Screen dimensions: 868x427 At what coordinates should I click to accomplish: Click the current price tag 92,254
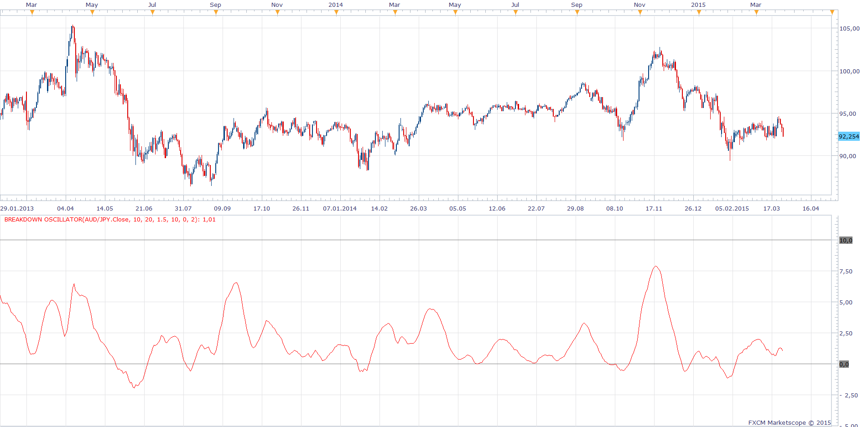point(849,136)
